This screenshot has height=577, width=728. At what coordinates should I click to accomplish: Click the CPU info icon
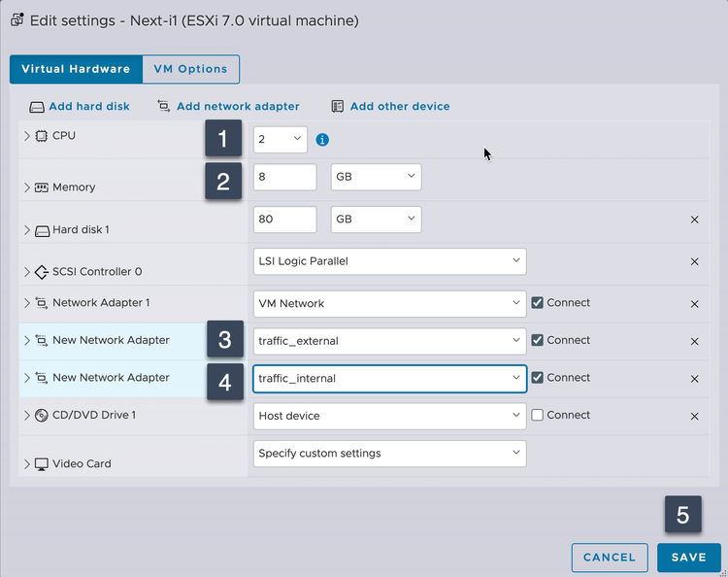(322, 140)
